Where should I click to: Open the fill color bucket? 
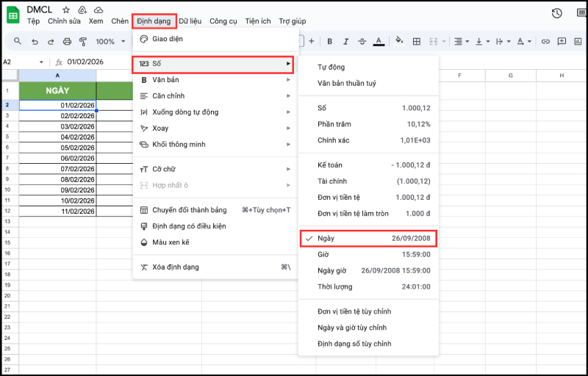[400, 41]
